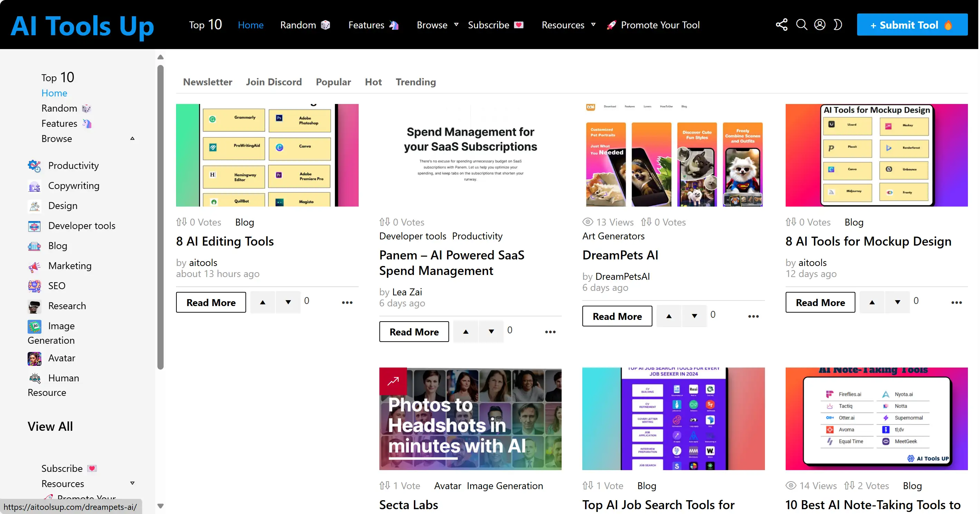
Task: Open the DreamPets AI thumbnail image
Action: [x=673, y=155]
